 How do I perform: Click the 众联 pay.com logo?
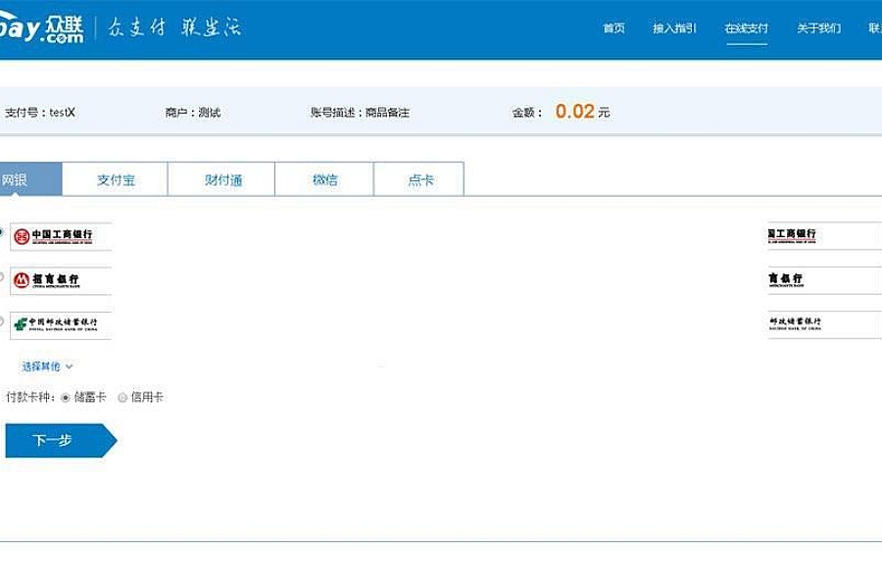[x=41, y=27]
